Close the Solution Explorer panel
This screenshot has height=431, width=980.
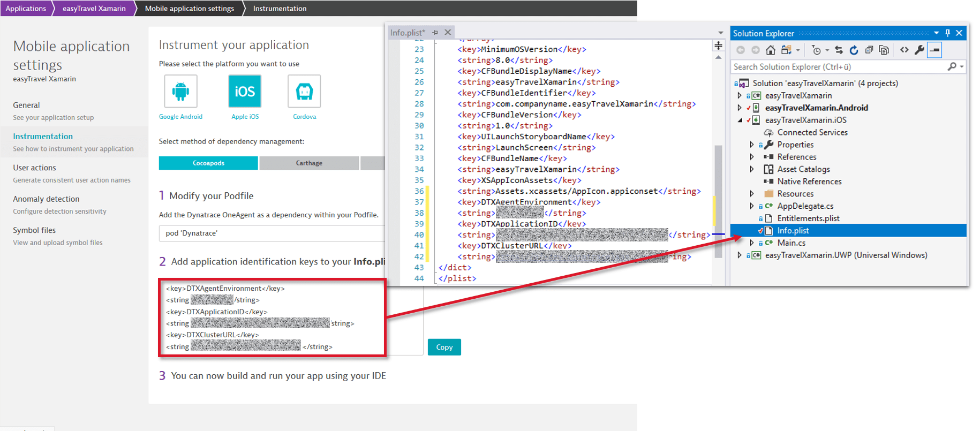tap(959, 33)
